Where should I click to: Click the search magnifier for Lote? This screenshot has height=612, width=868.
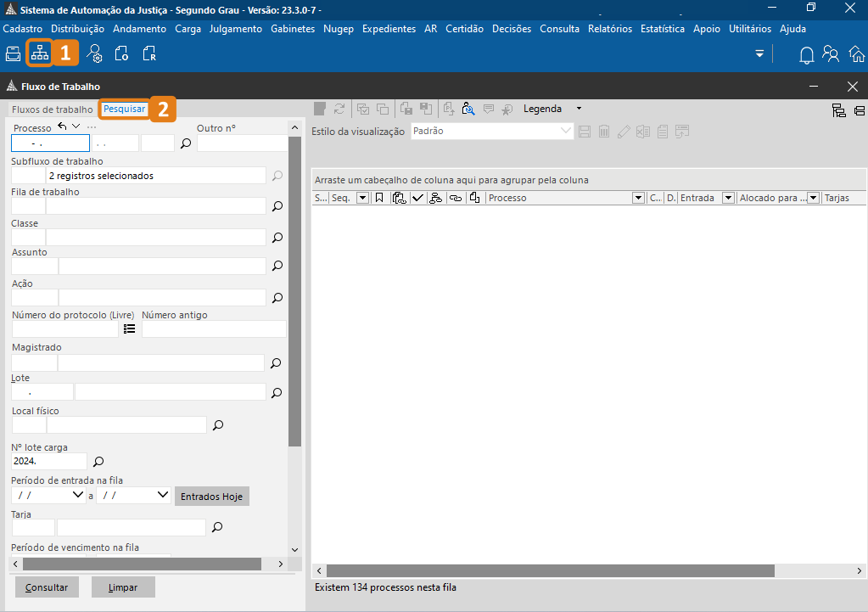[277, 393]
